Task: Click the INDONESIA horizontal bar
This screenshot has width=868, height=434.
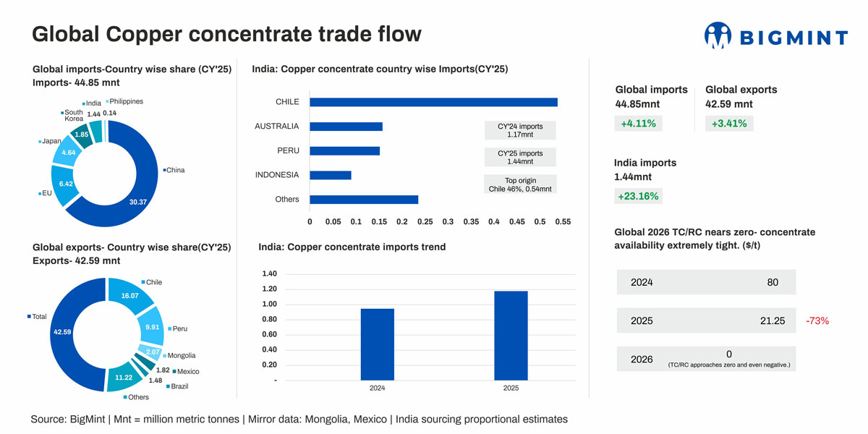Action: pos(330,175)
